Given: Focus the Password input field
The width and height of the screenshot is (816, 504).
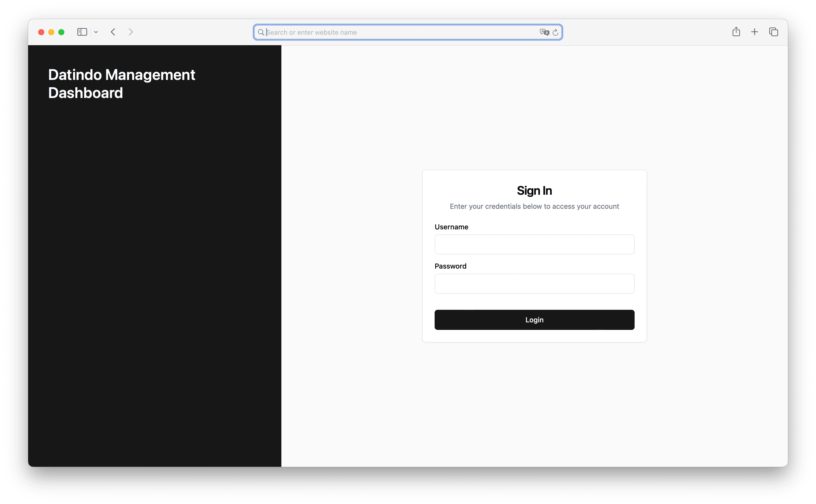Looking at the screenshot, I should [534, 283].
